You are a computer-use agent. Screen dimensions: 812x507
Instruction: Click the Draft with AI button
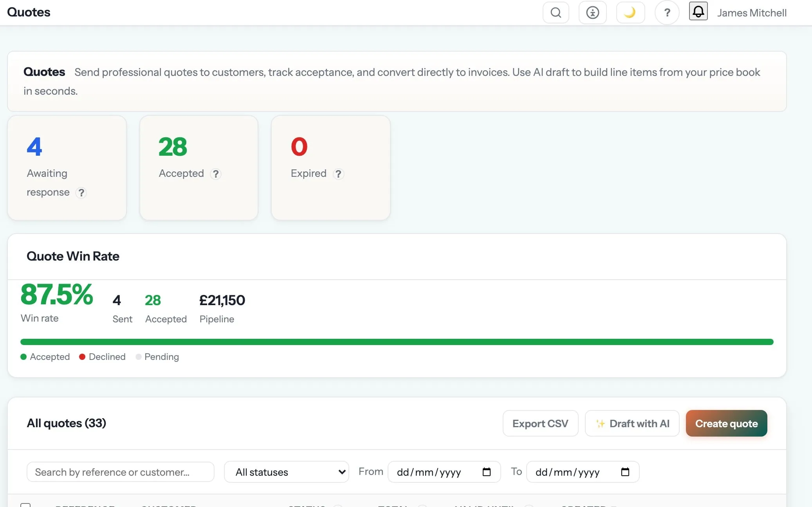[x=632, y=423]
